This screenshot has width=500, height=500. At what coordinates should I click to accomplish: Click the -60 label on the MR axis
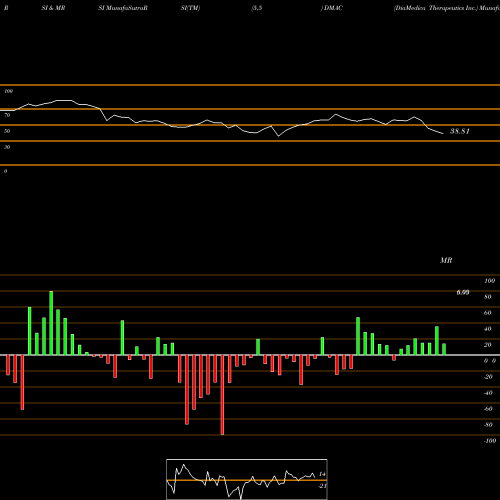click(488, 409)
